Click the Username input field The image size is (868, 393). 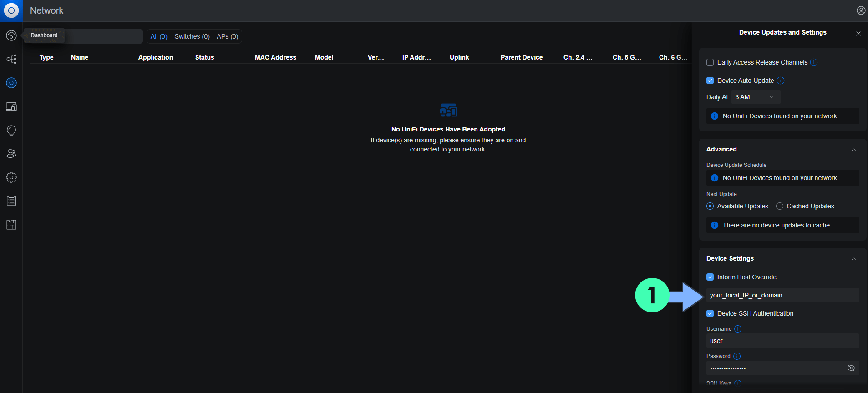[783, 341]
